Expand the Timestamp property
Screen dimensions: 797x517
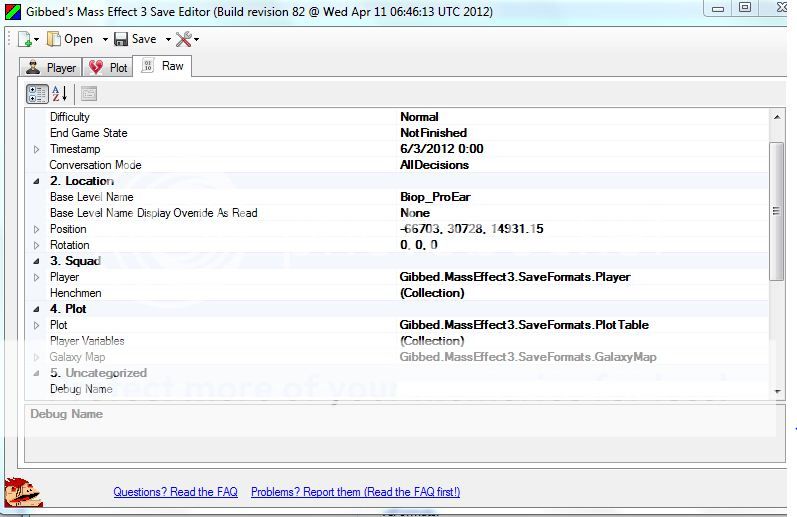(x=37, y=149)
